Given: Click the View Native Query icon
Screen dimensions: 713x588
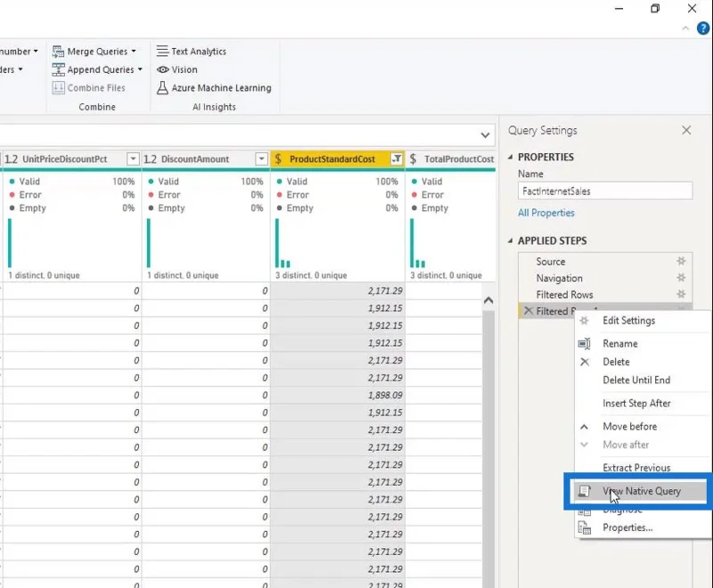Looking at the screenshot, I should coord(585,491).
